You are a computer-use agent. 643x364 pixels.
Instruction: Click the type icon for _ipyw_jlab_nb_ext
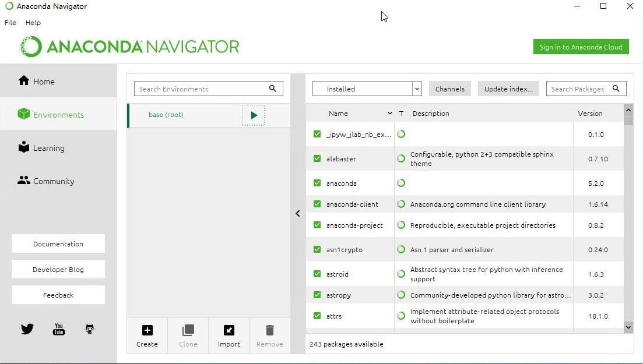[401, 134]
